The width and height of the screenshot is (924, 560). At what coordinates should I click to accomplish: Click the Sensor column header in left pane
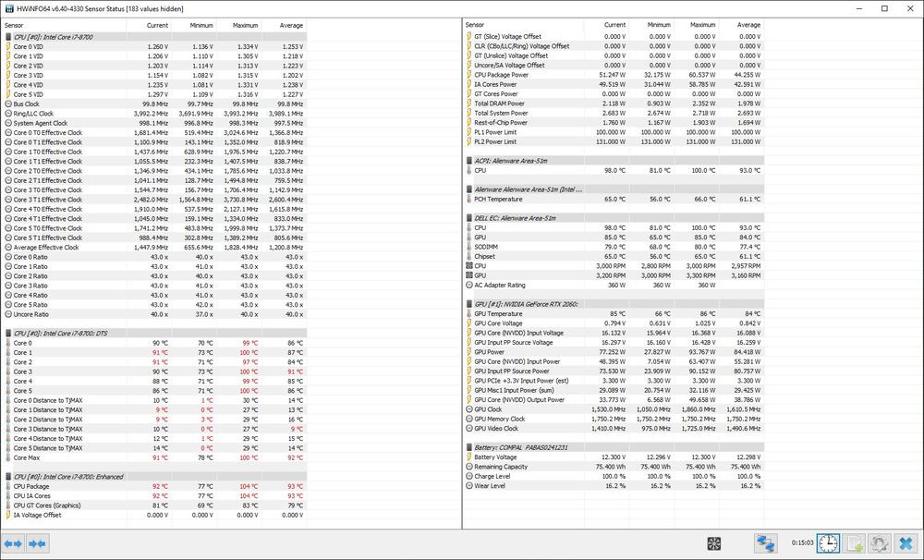click(18, 25)
